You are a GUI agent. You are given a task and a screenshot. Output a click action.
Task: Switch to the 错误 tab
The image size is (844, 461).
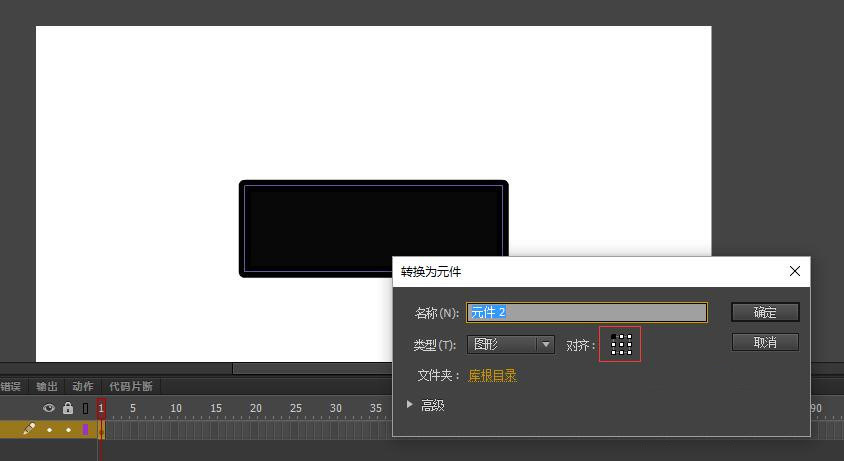click(11, 386)
